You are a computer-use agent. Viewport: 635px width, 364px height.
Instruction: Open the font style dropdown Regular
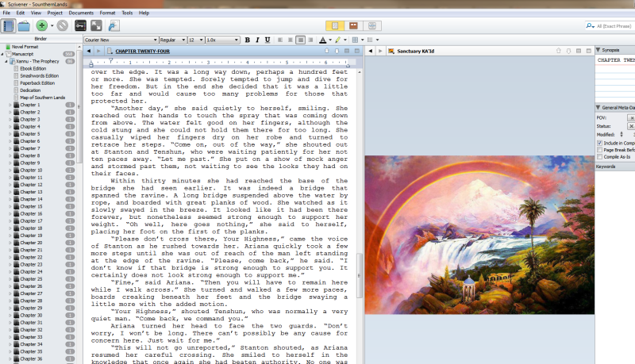click(x=172, y=40)
